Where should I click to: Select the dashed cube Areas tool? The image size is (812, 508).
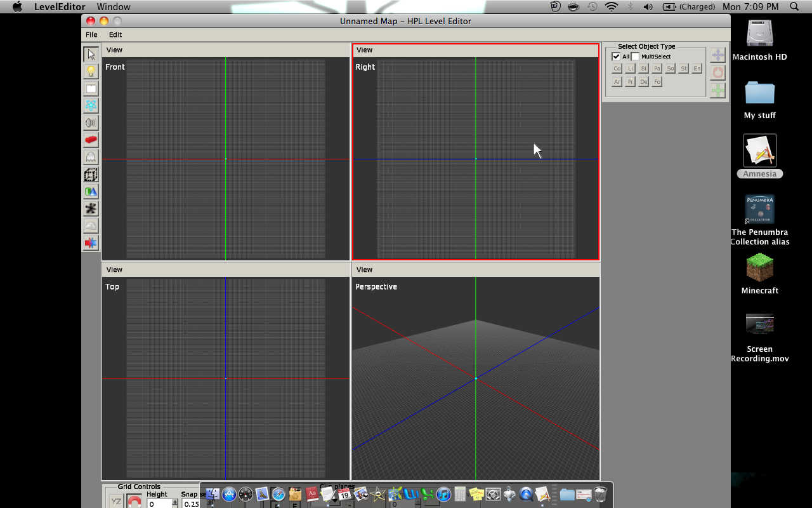click(91, 175)
